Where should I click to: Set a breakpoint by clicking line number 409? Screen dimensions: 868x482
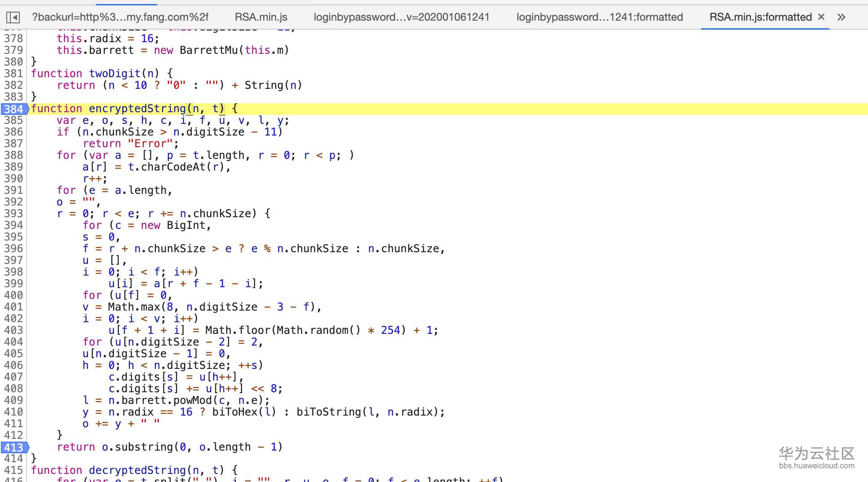13,400
